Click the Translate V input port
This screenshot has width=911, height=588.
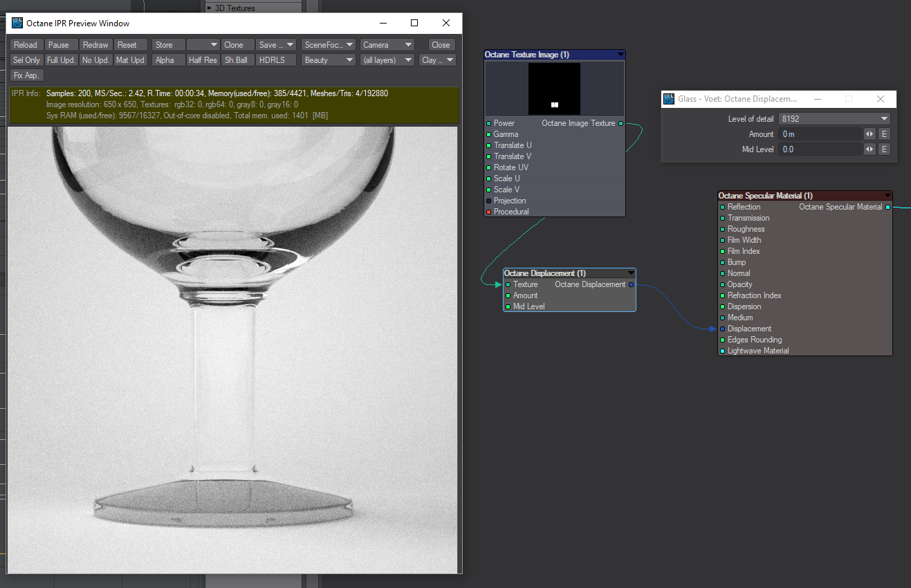pos(488,157)
